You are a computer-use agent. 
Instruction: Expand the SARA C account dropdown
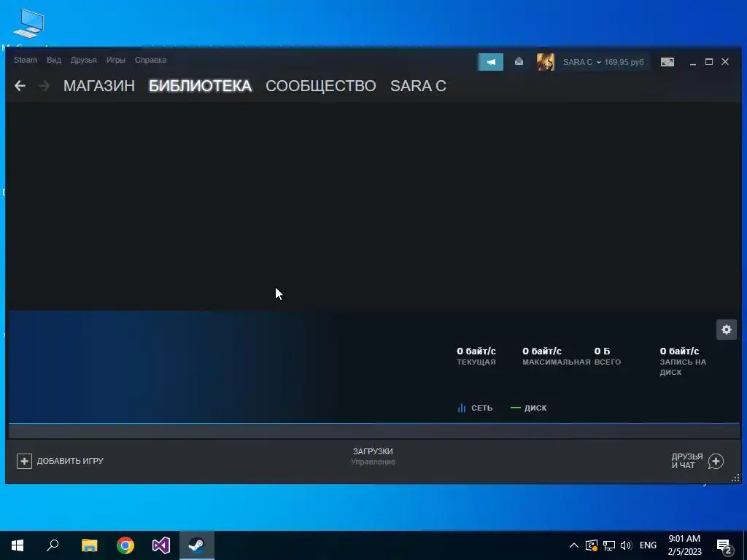[x=581, y=62]
